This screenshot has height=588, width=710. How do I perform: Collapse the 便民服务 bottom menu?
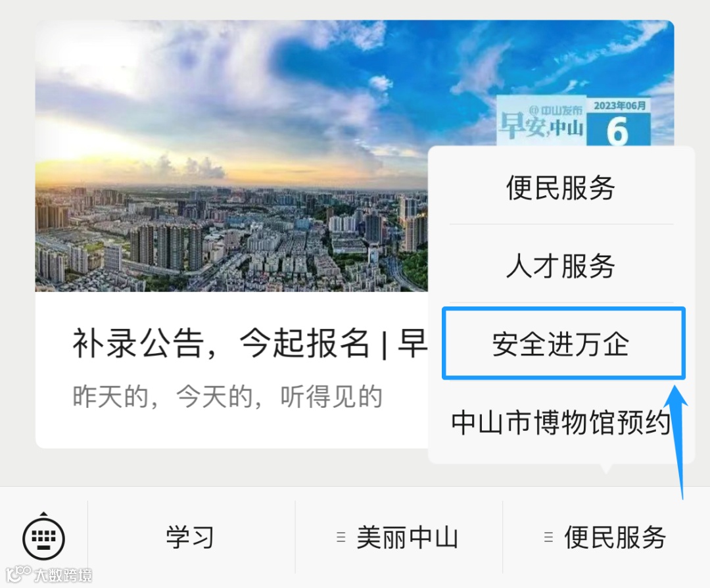coord(606,538)
